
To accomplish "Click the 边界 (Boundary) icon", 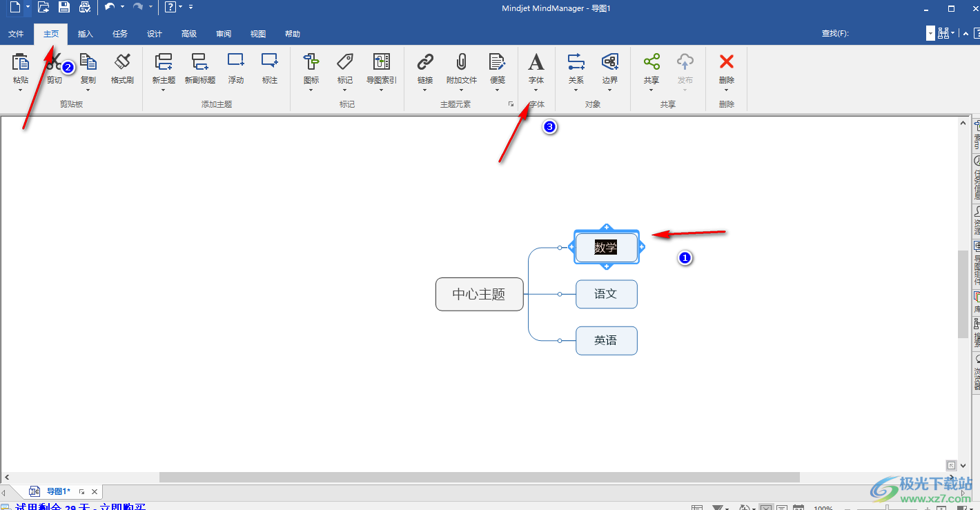I will (610, 62).
